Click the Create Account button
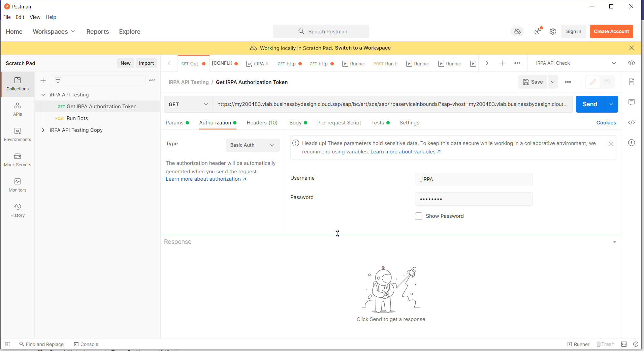This screenshot has width=644, height=351. click(611, 31)
